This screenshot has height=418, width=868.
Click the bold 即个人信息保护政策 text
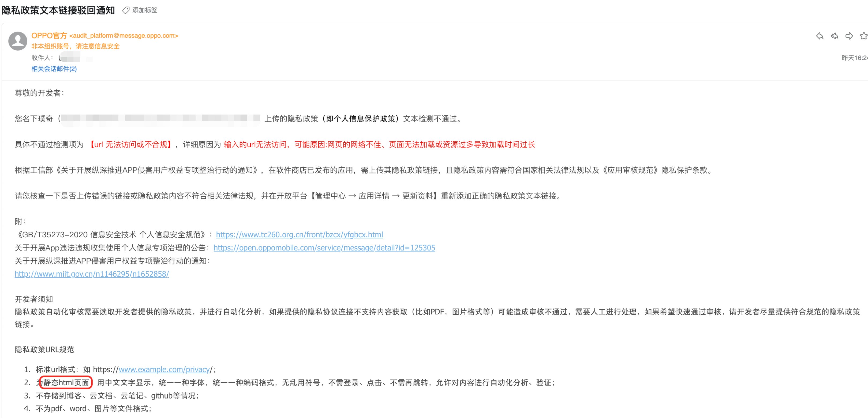point(361,119)
